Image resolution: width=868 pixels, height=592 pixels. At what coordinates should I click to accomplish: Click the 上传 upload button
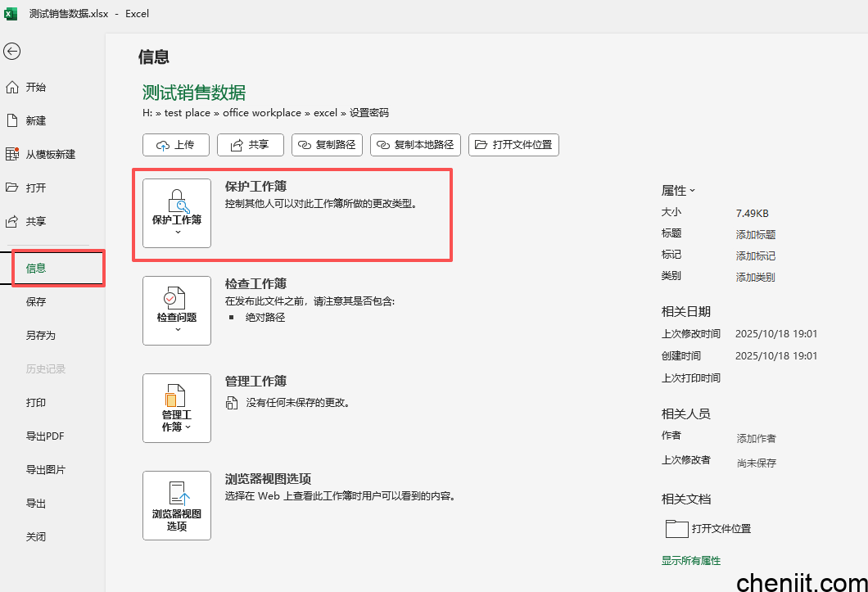pos(175,145)
